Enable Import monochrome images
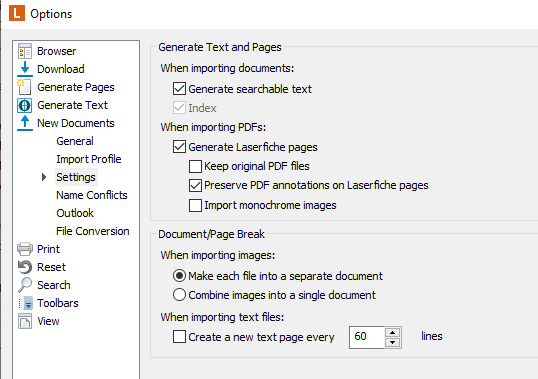 pos(195,205)
